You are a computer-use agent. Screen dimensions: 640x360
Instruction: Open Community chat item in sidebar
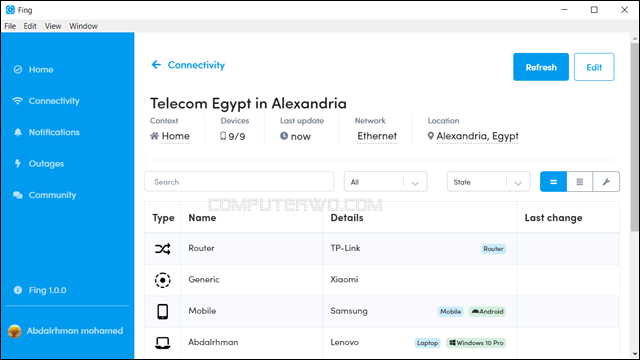click(18, 195)
